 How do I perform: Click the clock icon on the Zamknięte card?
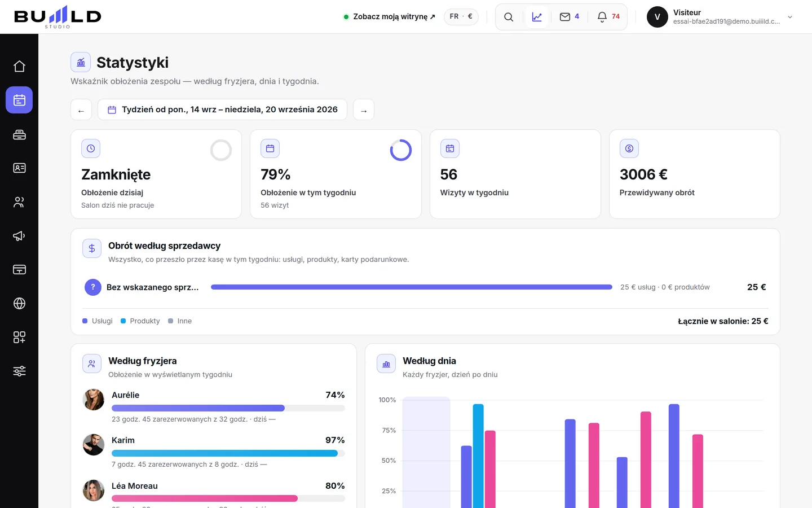point(91,148)
